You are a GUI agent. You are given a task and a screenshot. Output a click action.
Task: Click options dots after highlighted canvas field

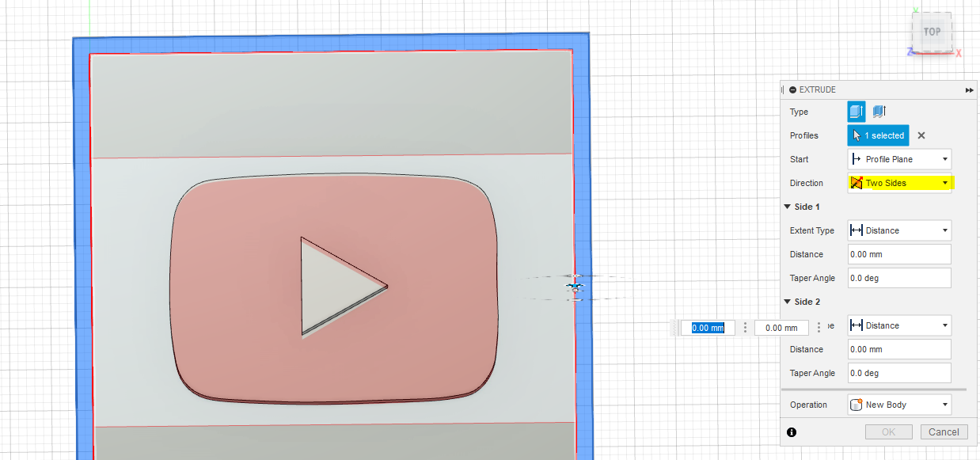(745, 328)
